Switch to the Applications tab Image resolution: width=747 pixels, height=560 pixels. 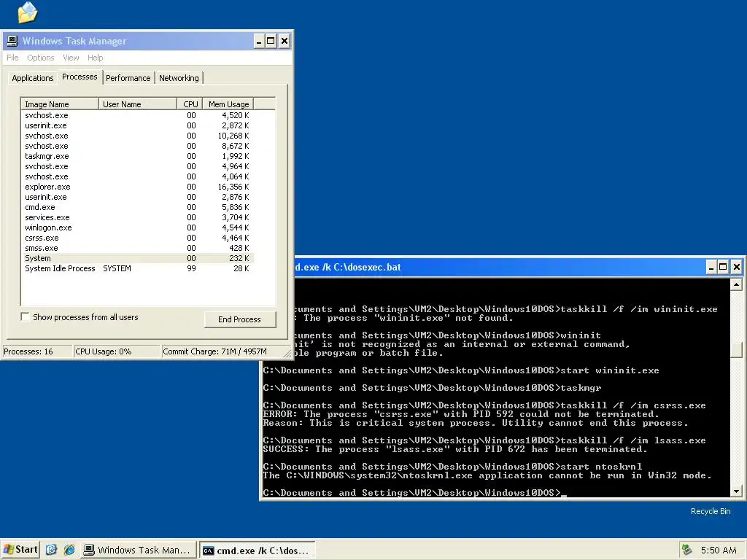click(32, 78)
